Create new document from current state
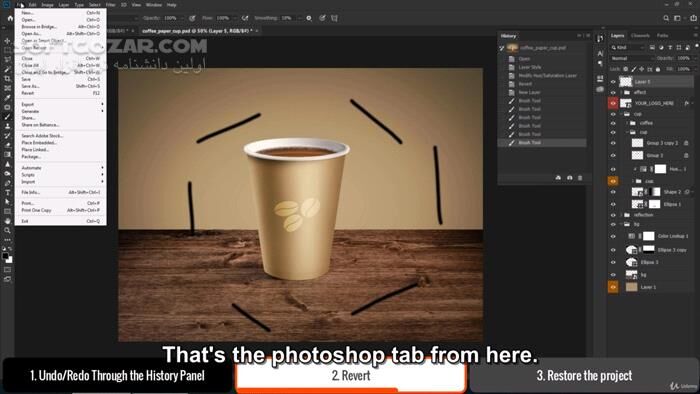Viewport: 700px width, 394px height. [558, 178]
